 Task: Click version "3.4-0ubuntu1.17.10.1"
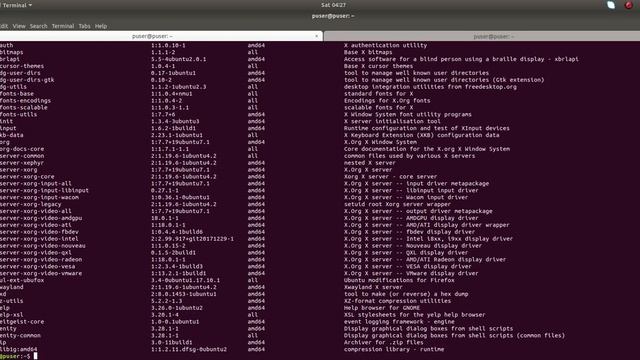(186, 280)
